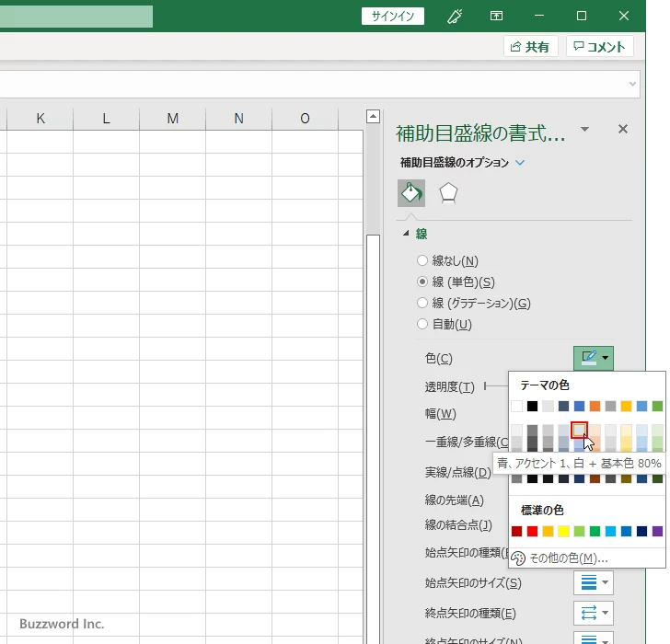Click in the formula bar input area
Screen dimensions: 670x644
pos(312,84)
